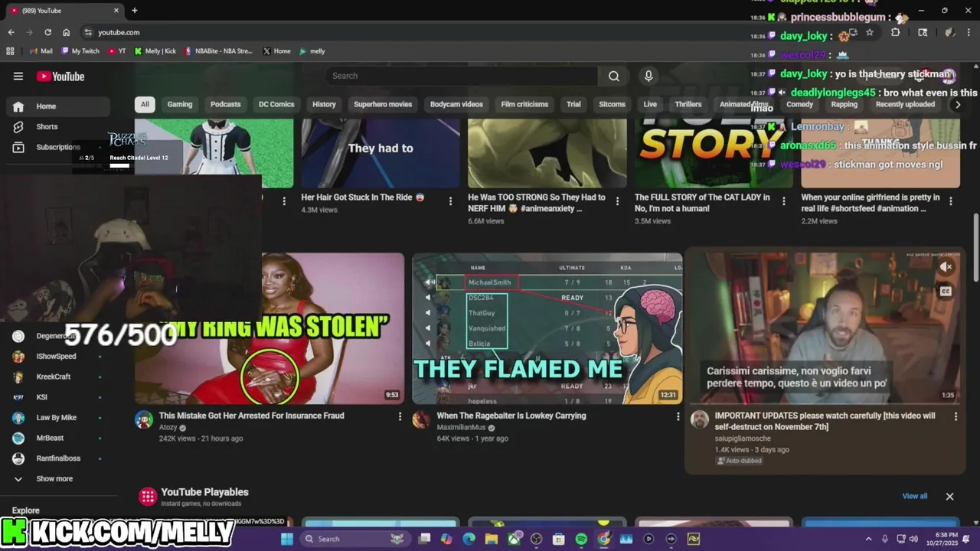
Task: Toggle the taskbar microphone icon
Action: coord(884,539)
